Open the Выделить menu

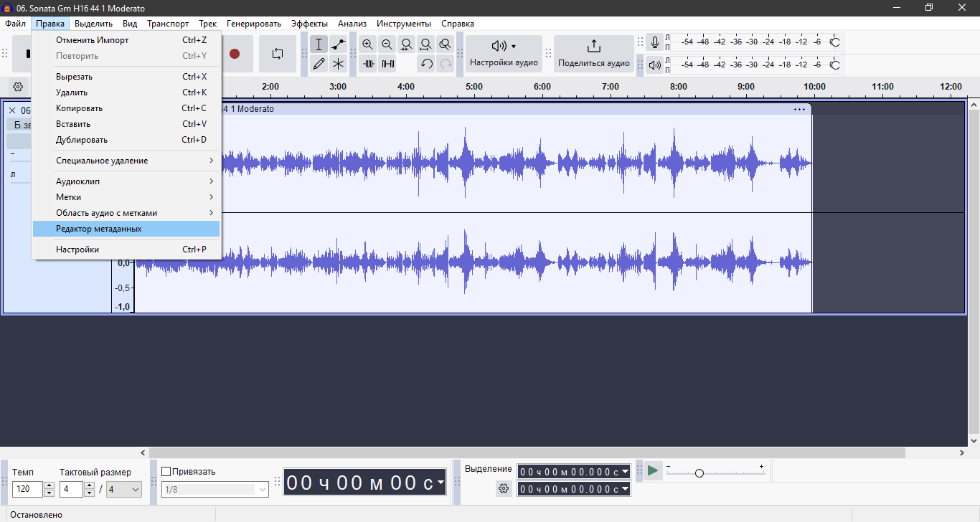pos(93,24)
